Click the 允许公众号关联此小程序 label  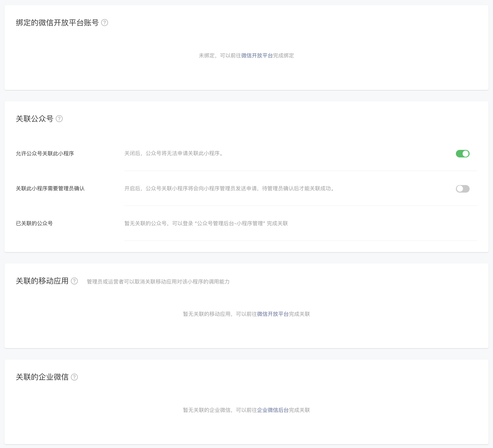[45, 154]
